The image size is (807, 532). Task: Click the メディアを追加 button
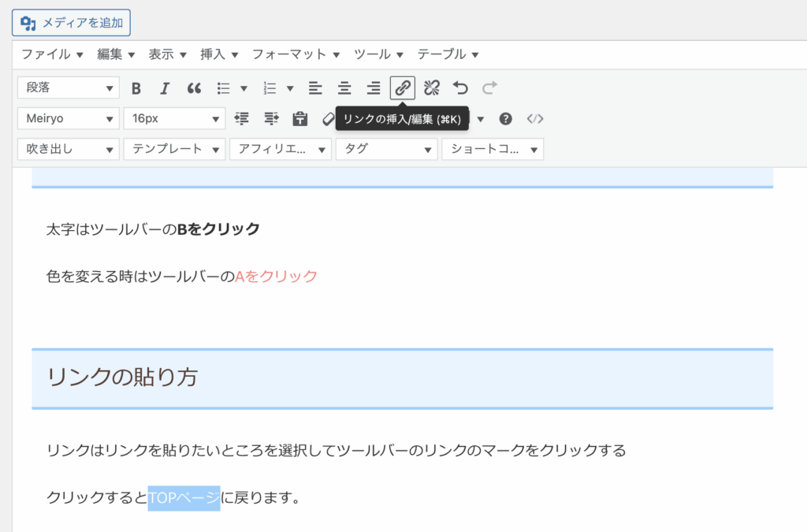click(71, 23)
